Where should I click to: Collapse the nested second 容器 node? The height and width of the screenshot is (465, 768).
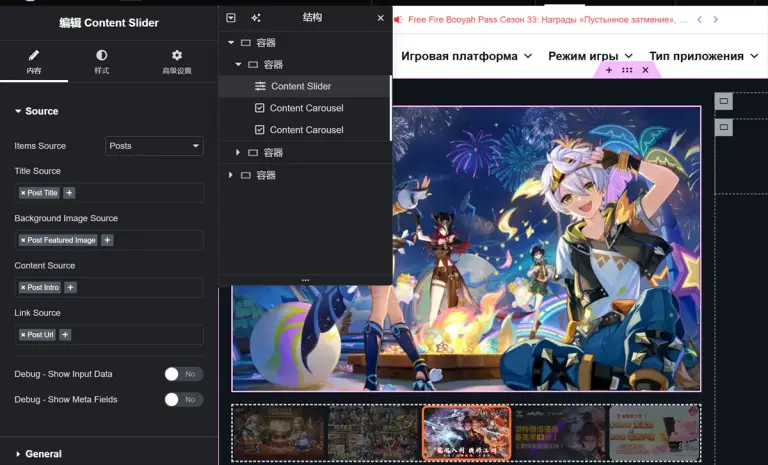238,64
